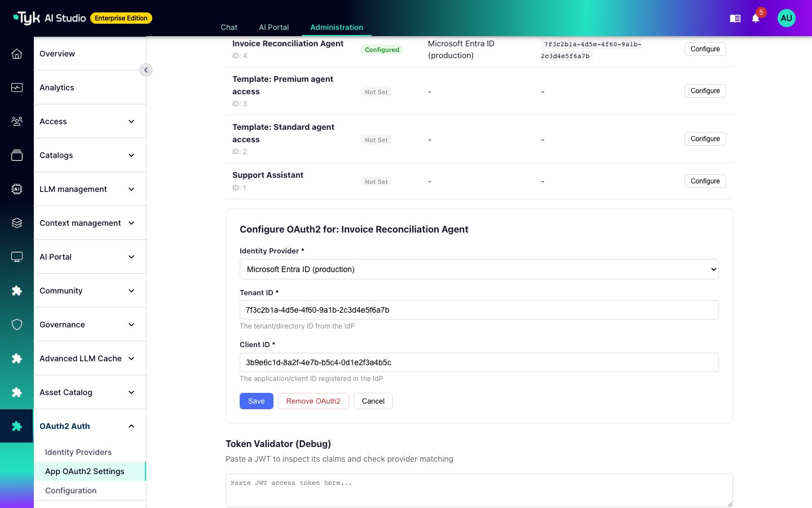The height and width of the screenshot is (508, 812).
Task: Click the blue Save button
Action: (257, 401)
